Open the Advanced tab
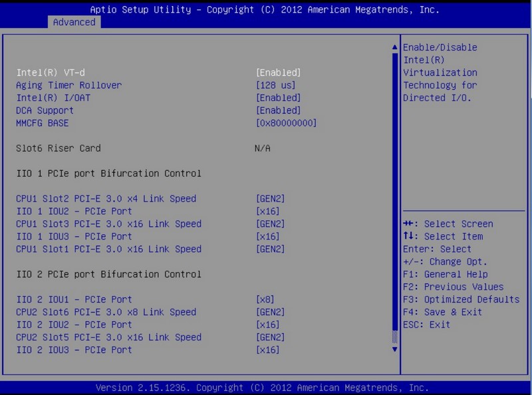This screenshot has height=395, width=532. pyautogui.click(x=74, y=22)
